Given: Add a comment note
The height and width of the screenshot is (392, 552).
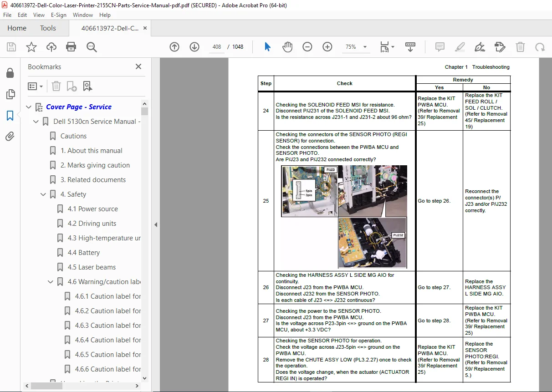Looking at the screenshot, I should click(x=440, y=47).
